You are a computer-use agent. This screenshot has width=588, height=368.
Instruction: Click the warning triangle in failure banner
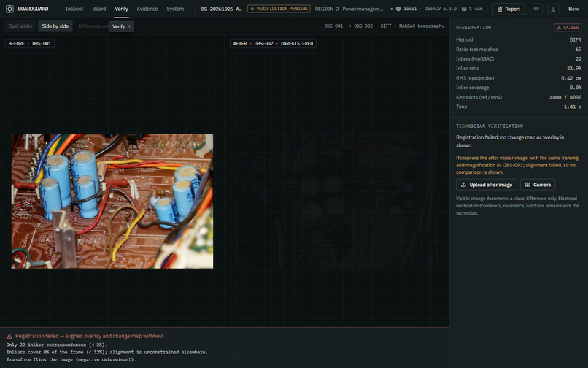click(9, 337)
